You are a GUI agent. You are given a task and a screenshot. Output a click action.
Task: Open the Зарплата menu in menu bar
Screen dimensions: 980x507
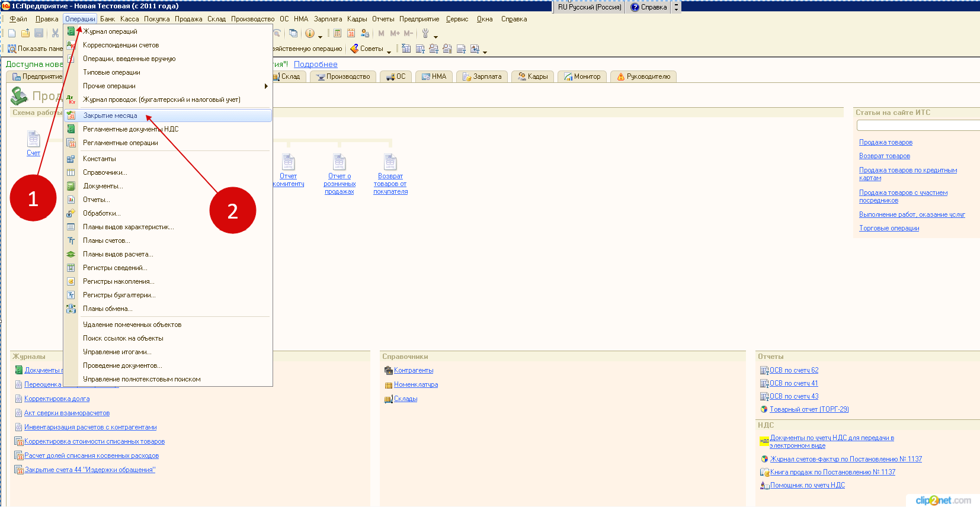pos(328,19)
